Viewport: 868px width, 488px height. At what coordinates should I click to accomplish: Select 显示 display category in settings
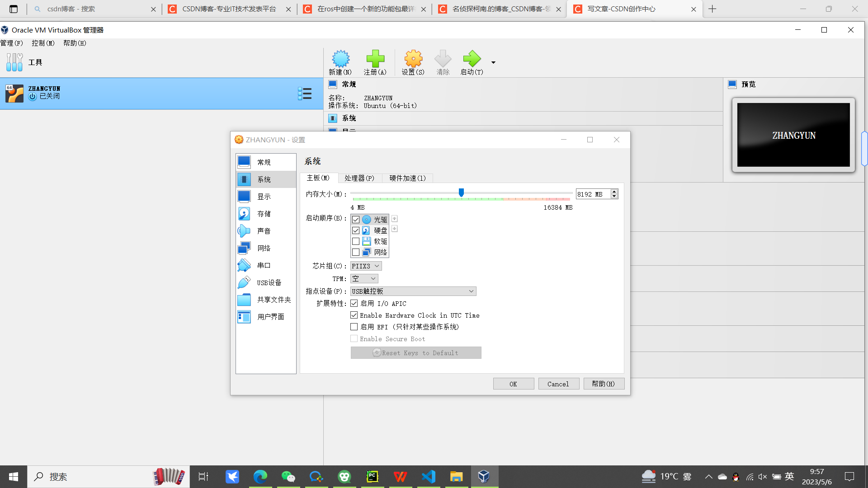(266, 197)
